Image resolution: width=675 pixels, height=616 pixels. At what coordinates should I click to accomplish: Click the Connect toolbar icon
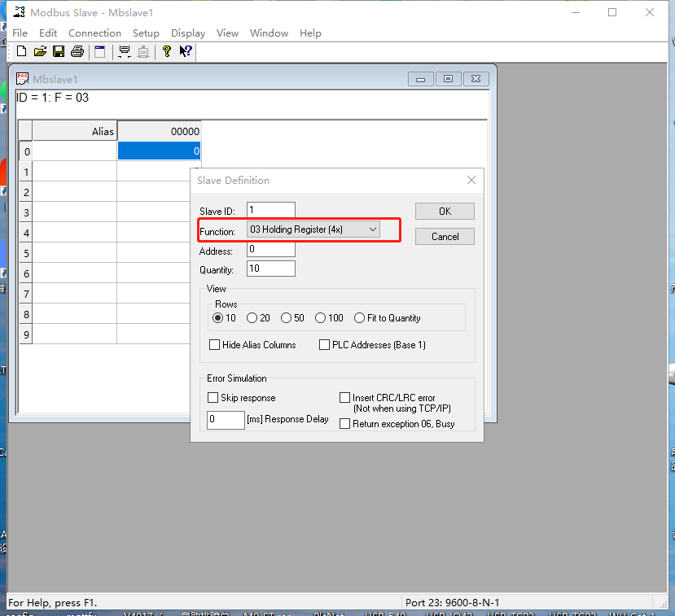click(124, 51)
